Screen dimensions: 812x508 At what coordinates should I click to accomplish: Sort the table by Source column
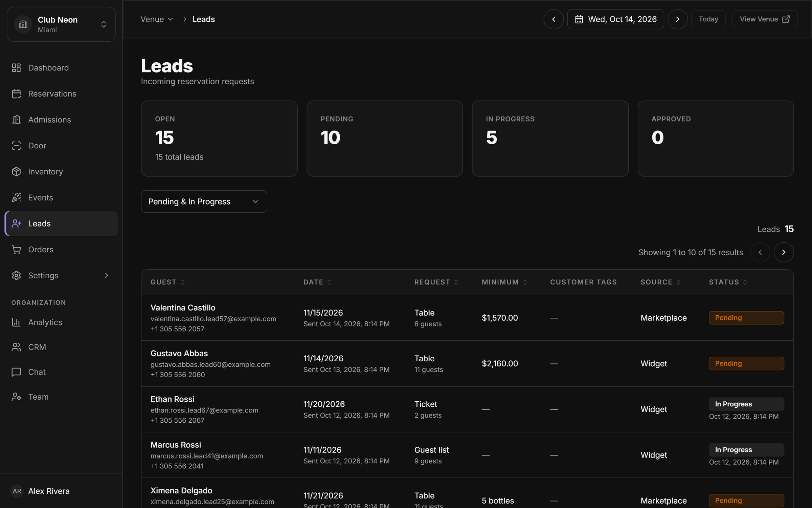(660, 282)
